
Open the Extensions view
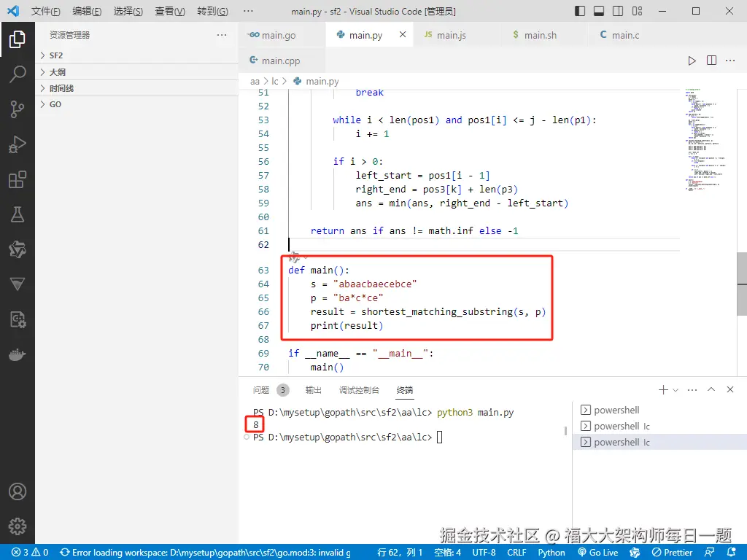pyautogui.click(x=18, y=179)
